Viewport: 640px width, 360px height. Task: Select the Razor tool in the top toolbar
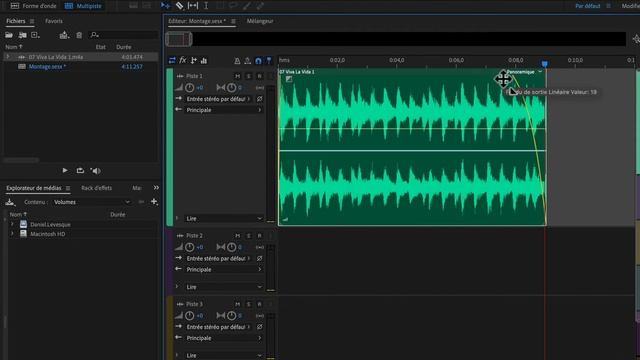pyautogui.click(x=179, y=5)
